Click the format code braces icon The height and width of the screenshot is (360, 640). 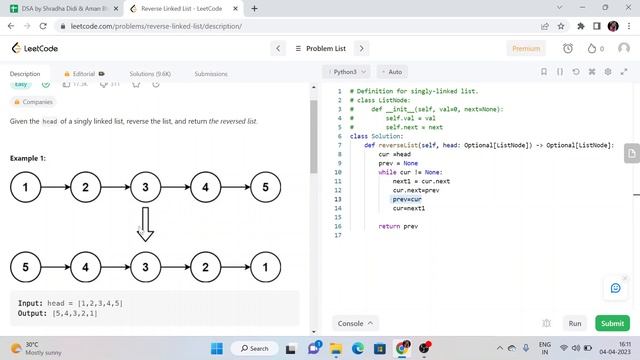(x=560, y=72)
